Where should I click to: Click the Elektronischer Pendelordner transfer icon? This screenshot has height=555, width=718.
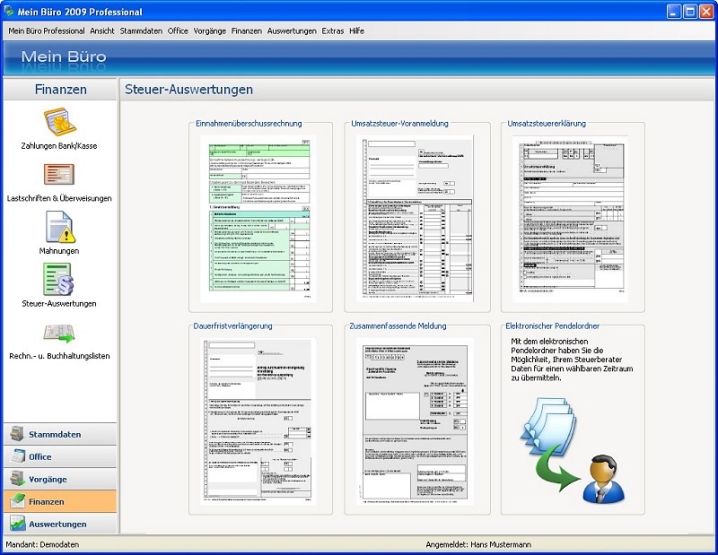[567, 445]
